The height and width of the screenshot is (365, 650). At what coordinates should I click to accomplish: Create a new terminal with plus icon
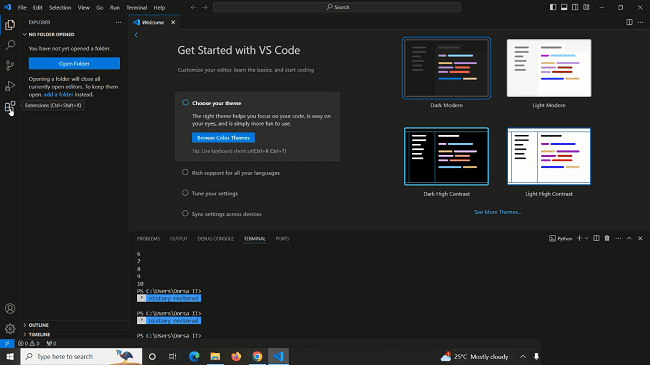(580, 238)
